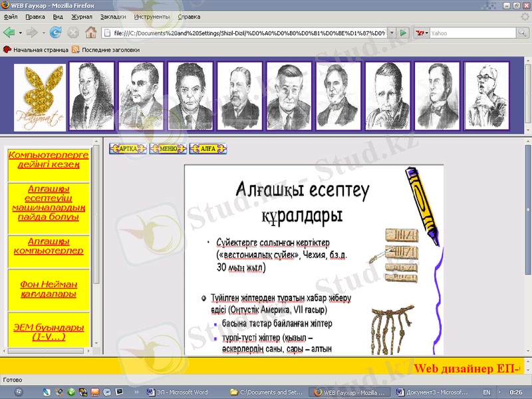Screen dimensions: 532x399
Task: Open the Yahoo search engine dropdown
Action: tap(422, 32)
